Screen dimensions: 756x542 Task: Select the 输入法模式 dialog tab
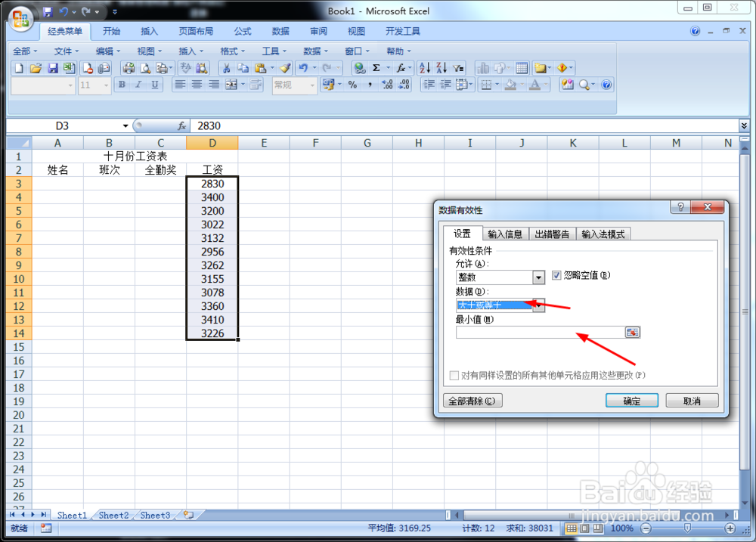603,234
